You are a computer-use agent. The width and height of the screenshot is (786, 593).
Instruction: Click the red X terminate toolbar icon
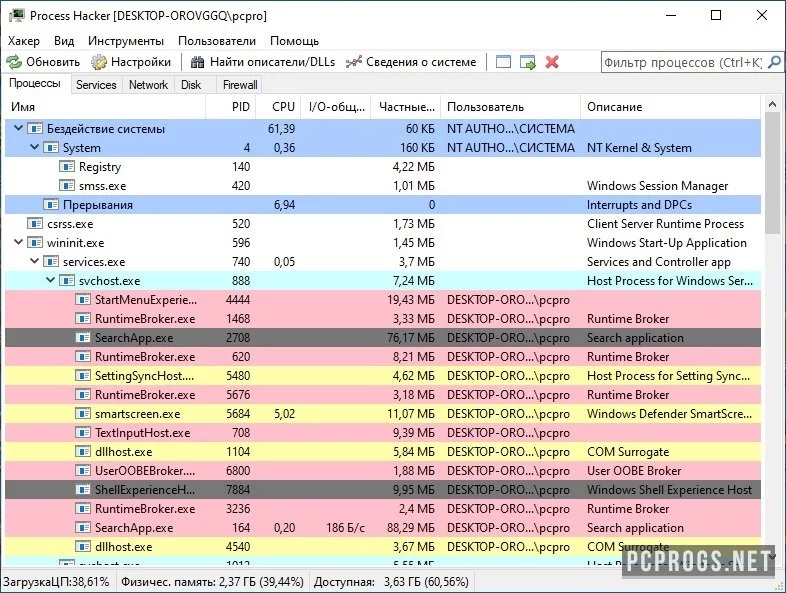click(552, 62)
